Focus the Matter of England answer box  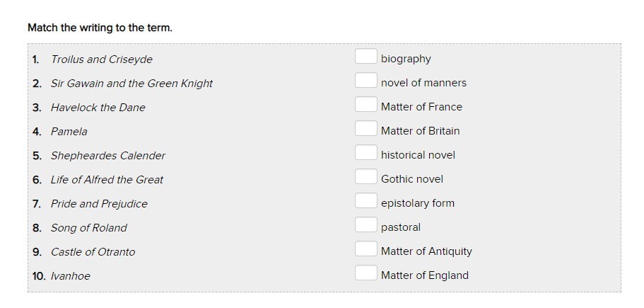coord(365,273)
